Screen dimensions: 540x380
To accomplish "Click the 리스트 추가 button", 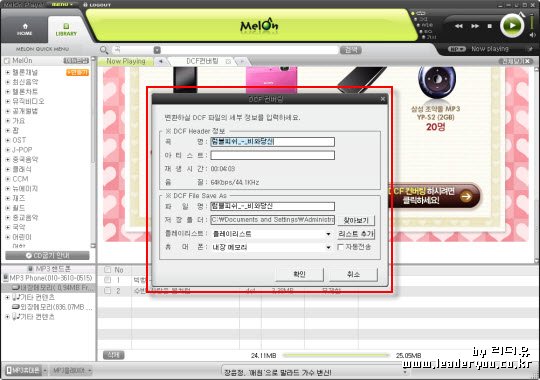I will [356, 234].
